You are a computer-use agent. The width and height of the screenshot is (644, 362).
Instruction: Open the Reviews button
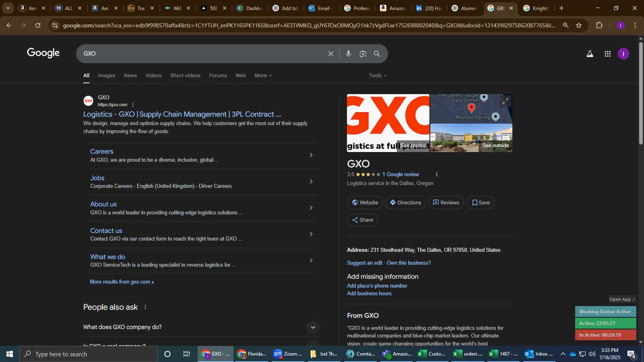(x=446, y=203)
